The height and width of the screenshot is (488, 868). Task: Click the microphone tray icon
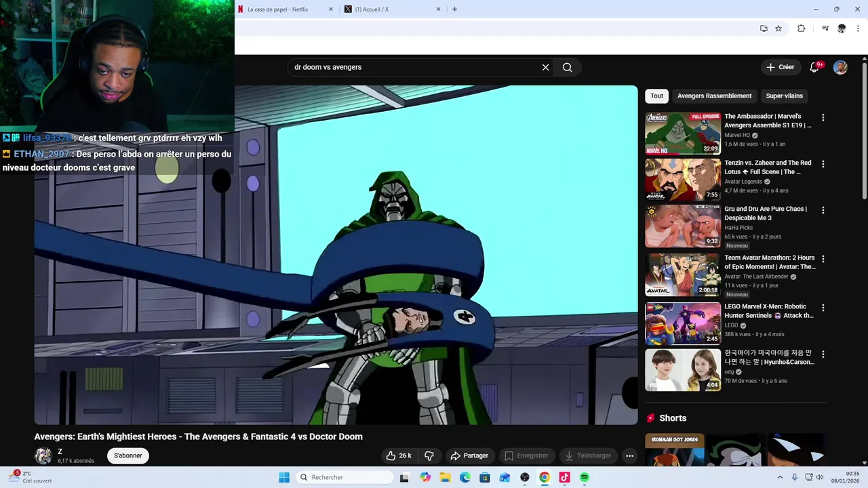point(795,477)
